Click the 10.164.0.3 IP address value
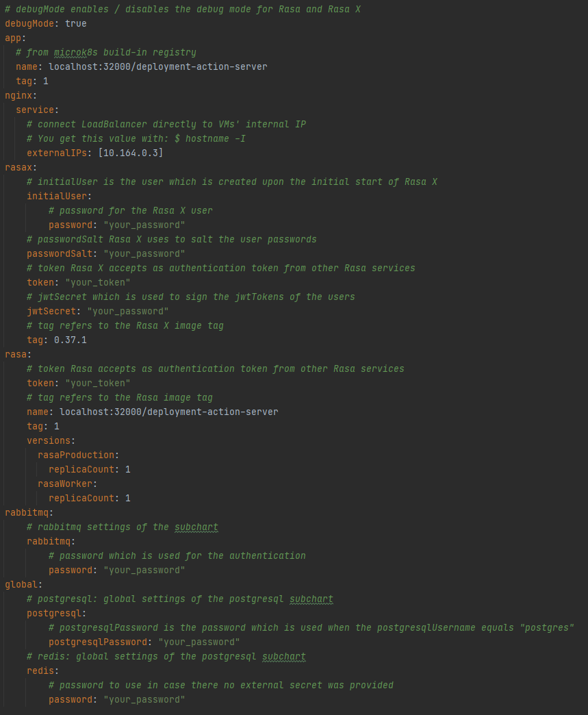Image resolution: width=588 pixels, height=715 pixels. click(x=130, y=153)
